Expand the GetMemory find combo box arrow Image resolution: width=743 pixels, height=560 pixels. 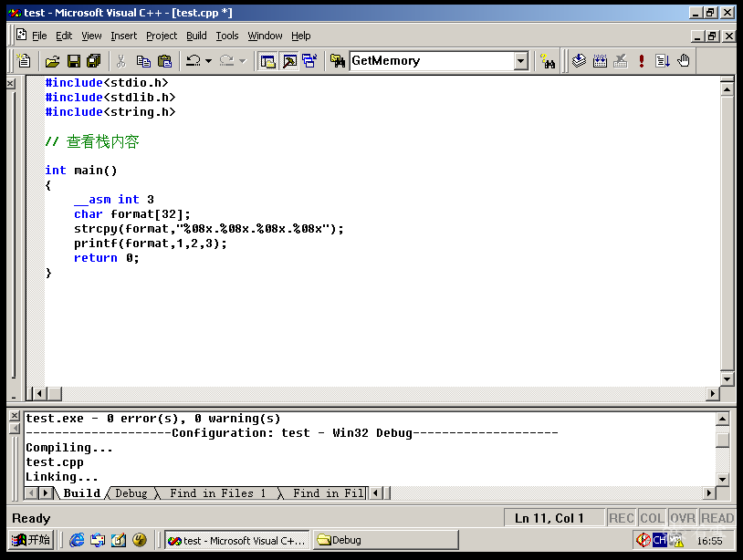coord(521,61)
